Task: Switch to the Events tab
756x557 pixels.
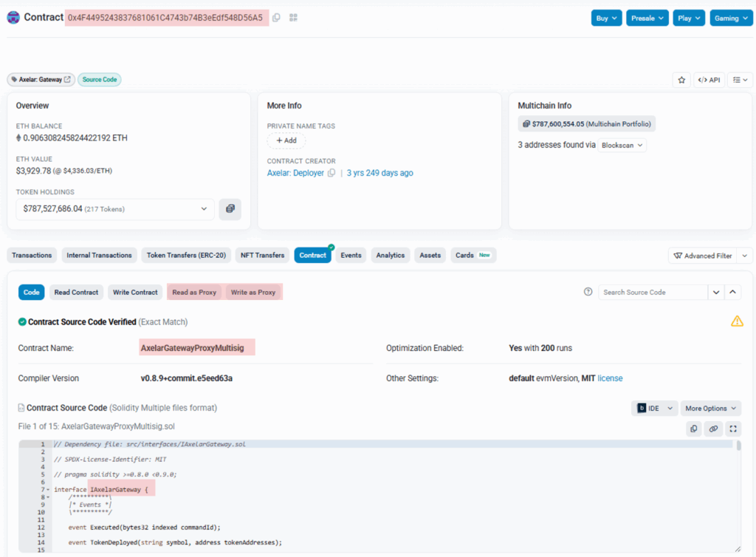Action: [x=351, y=256]
